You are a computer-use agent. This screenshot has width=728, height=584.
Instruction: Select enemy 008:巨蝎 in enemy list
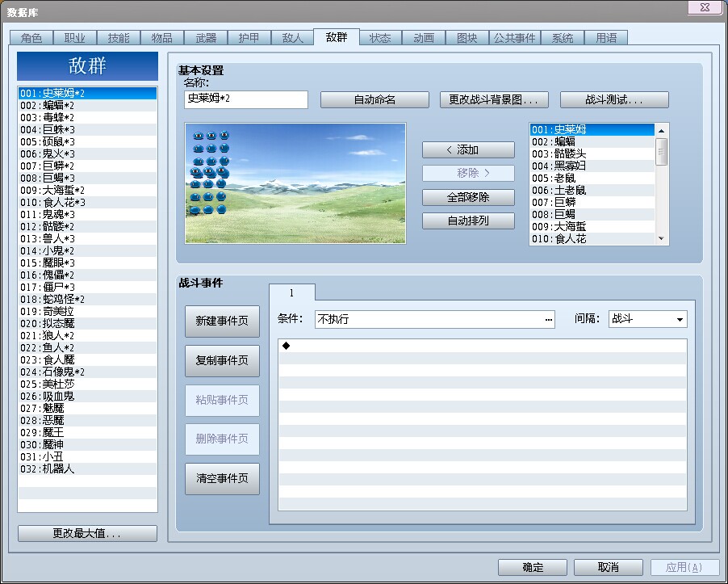(592, 214)
